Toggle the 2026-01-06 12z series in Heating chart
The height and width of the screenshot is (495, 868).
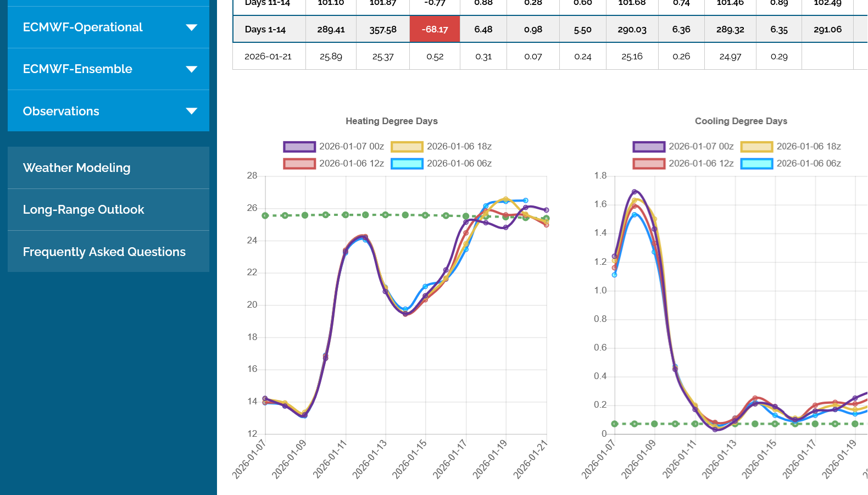pyautogui.click(x=351, y=164)
